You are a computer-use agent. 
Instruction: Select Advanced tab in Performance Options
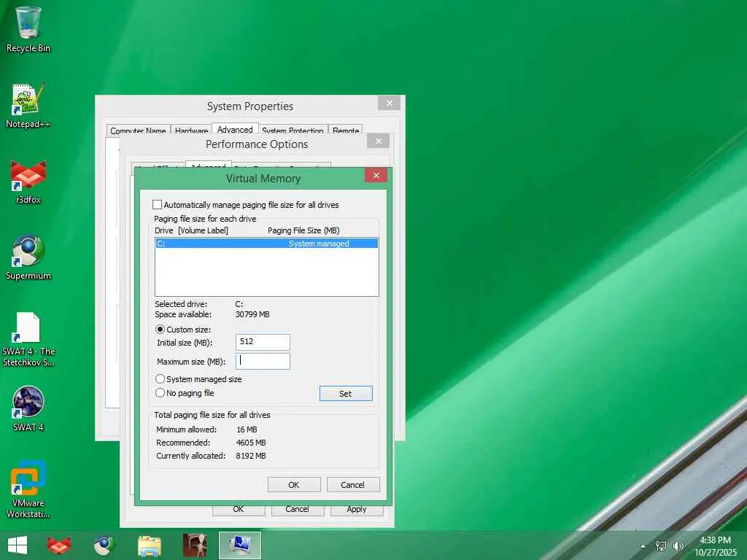pos(208,166)
